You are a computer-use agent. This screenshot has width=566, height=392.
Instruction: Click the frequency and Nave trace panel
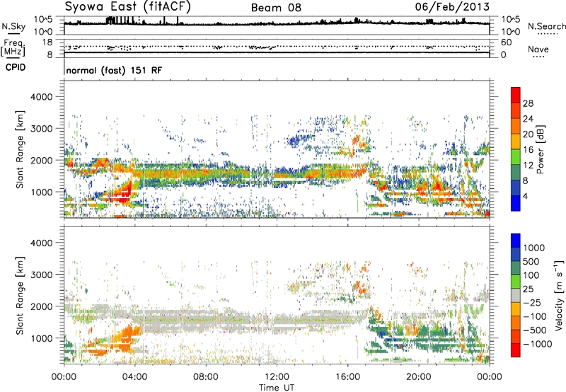coord(277,48)
